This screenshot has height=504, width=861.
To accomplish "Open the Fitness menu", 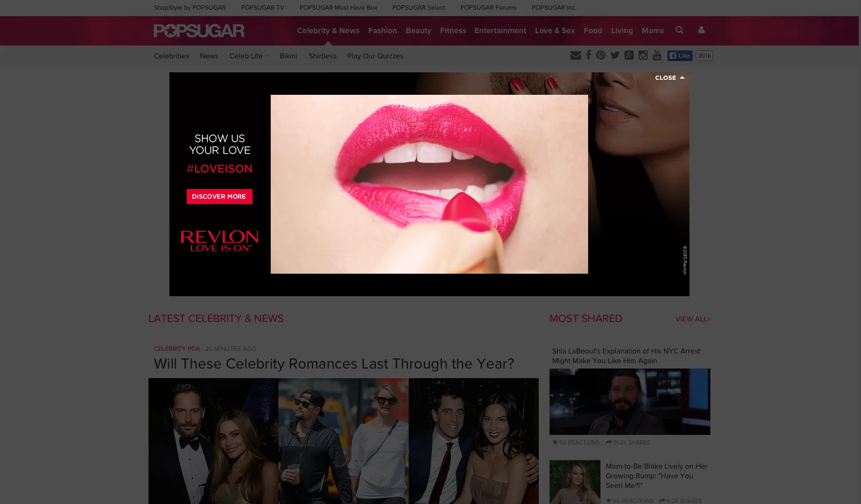I will pos(453,31).
